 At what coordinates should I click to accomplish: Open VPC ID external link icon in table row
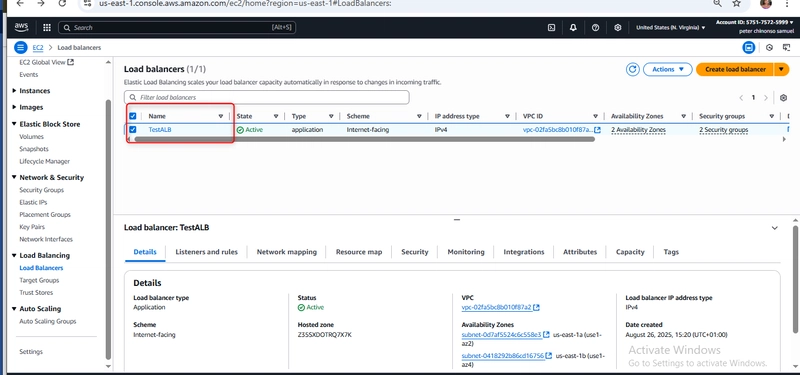(x=597, y=130)
